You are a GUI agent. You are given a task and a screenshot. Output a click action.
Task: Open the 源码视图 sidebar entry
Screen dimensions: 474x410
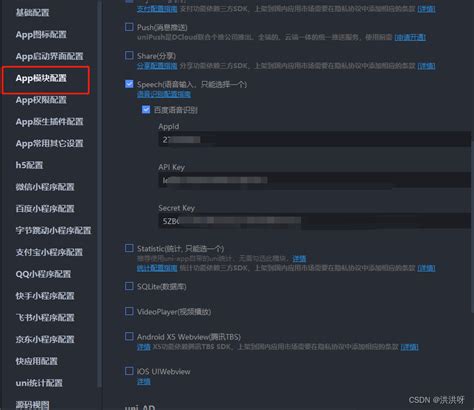(x=32, y=405)
